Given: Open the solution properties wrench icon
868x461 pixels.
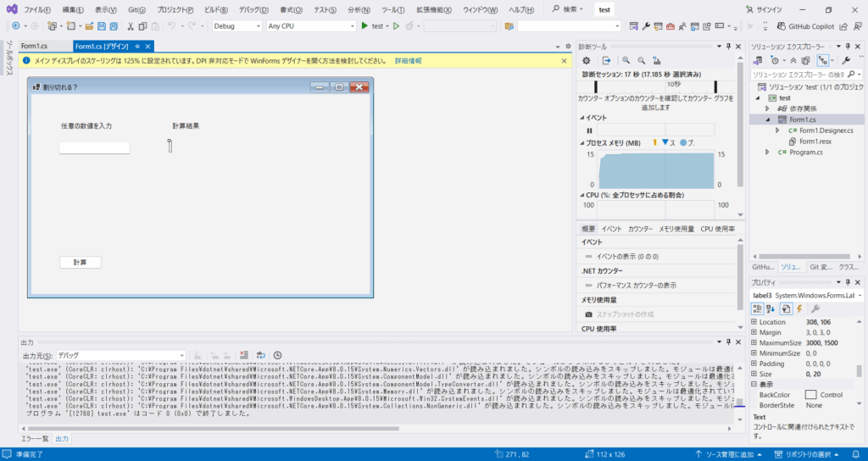Looking at the screenshot, I should [844, 61].
